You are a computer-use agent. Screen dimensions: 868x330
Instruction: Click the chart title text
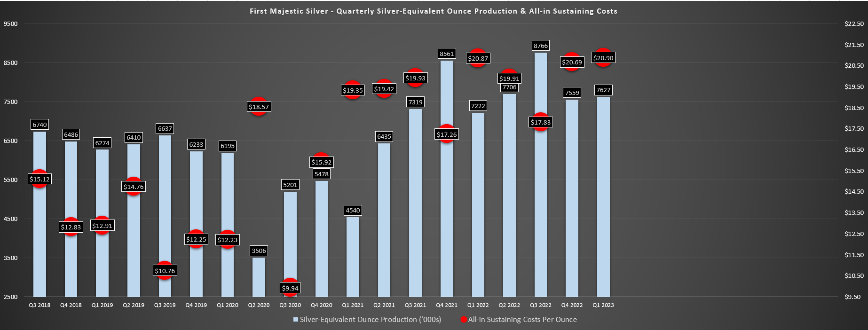[434, 11]
